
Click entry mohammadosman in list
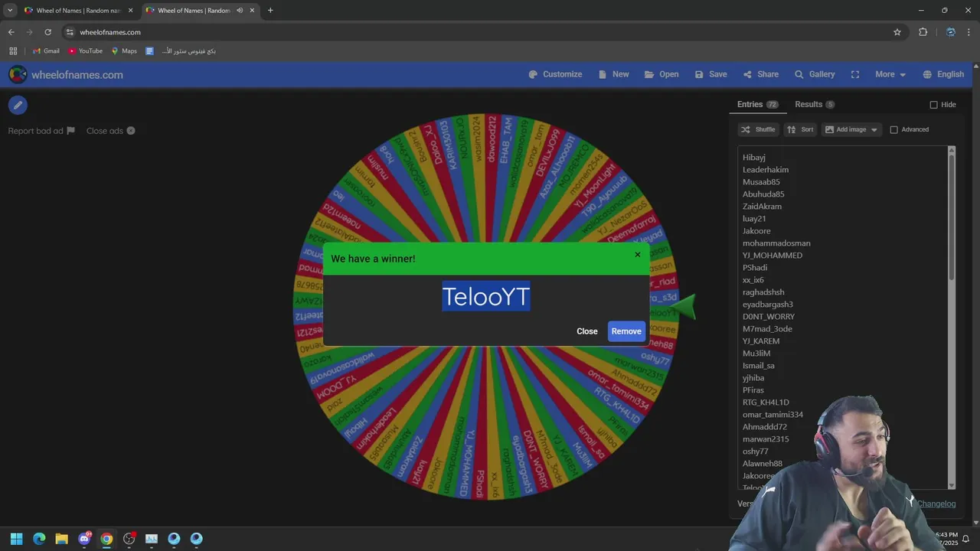coord(776,243)
